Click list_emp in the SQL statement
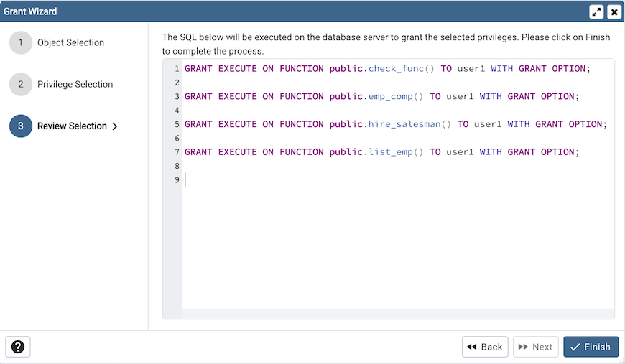Viewport: 625px width, 364px height. coord(390,151)
